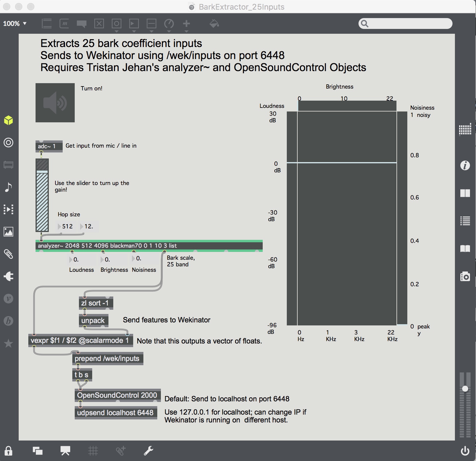Toggle audio power button bottom right
Image resolution: width=476 pixels, height=461 pixels.
point(465,451)
